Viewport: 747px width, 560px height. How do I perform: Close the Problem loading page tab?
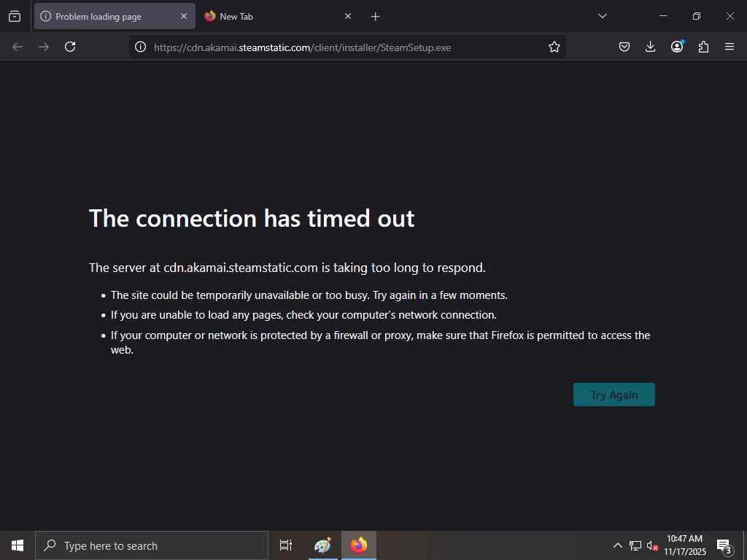click(x=183, y=16)
